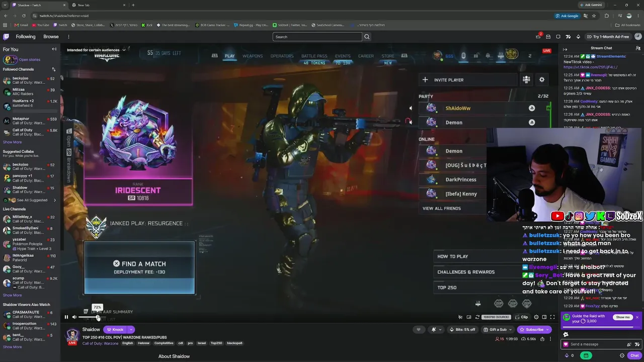Image resolution: width=644 pixels, height=362 pixels.
Task: Toggle picture-in-picture mini player
Action: [469, 317]
